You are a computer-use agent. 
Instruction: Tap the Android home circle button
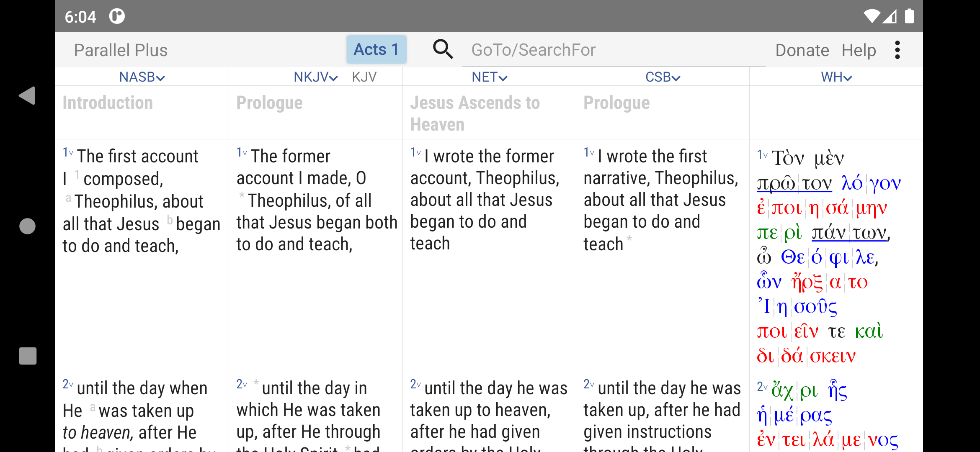pyautogui.click(x=28, y=226)
